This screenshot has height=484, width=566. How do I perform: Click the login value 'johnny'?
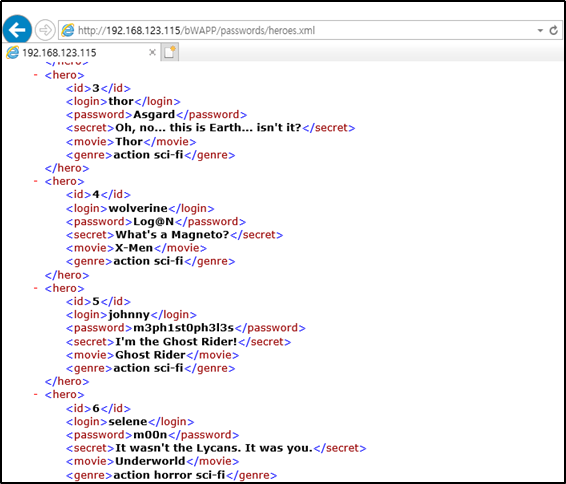(129, 315)
